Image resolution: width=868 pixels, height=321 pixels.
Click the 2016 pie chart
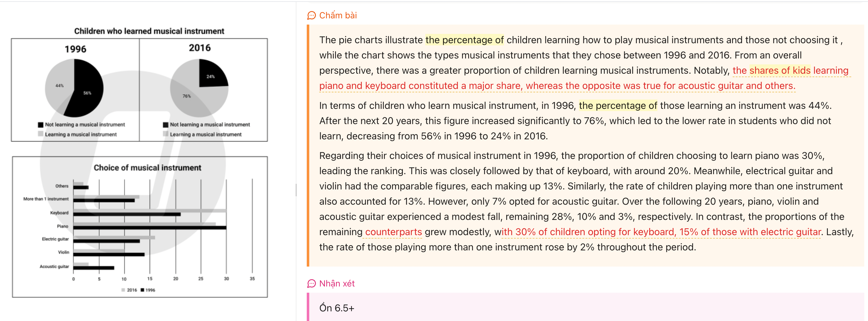(x=199, y=88)
